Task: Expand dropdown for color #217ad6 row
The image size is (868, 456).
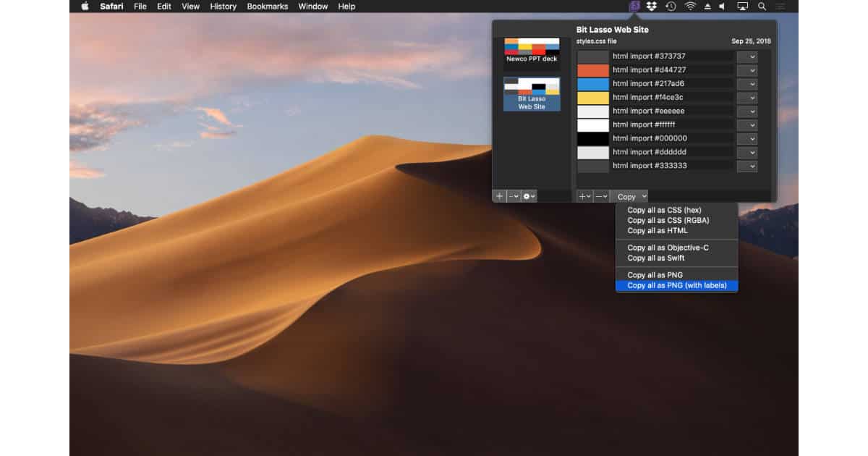Action: (747, 84)
